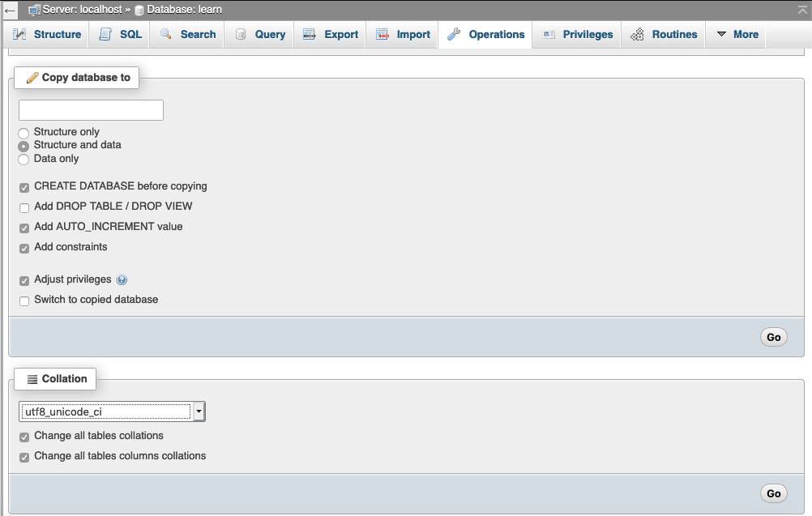Expand the More tab menu
This screenshot has width=812, height=516.
pyautogui.click(x=737, y=34)
